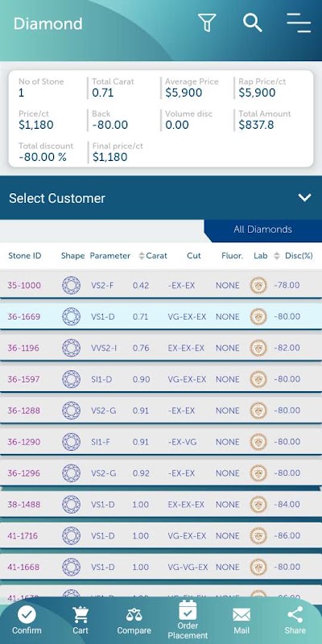Sort by Disc(%) column arrows
The image size is (322, 644).
point(277,256)
